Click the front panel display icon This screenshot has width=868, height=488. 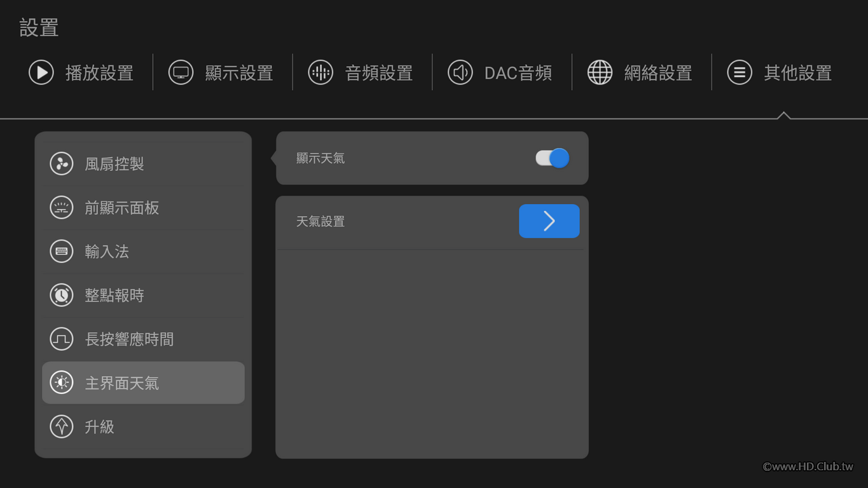[x=62, y=208]
